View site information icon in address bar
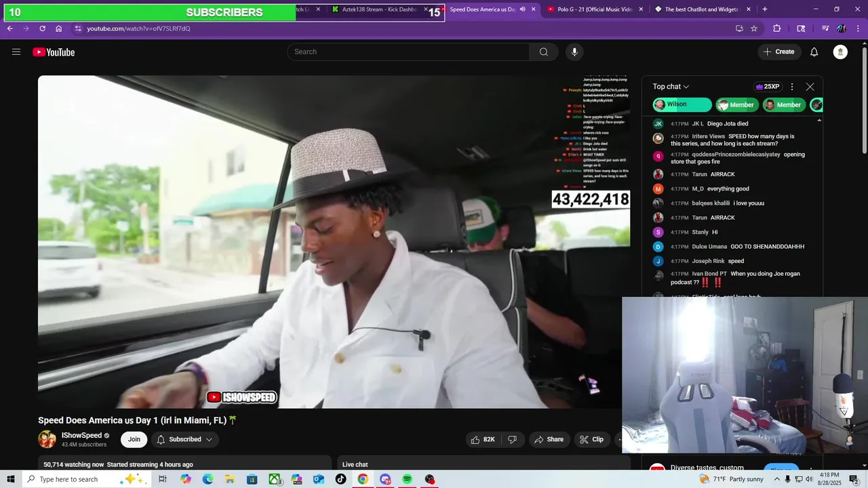Viewport: 868px width, 488px height. point(78,28)
